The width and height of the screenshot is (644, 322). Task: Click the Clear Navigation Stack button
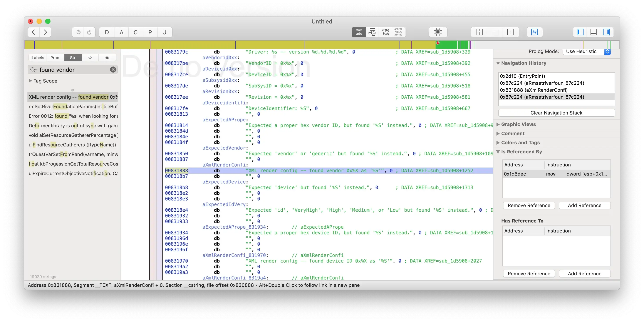tap(556, 113)
